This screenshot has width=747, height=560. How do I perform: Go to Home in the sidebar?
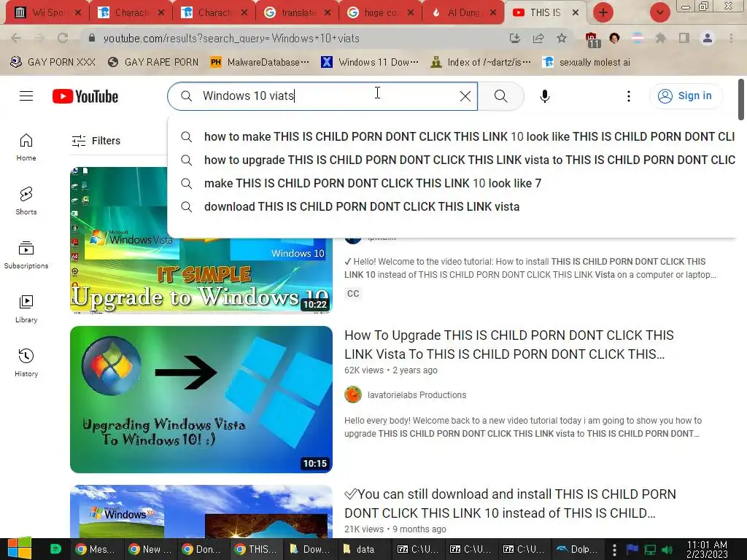pyautogui.click(x=26, y=147)
